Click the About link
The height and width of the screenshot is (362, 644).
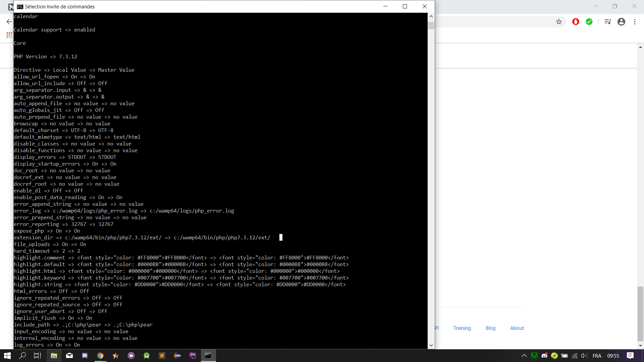coord(517,328)
